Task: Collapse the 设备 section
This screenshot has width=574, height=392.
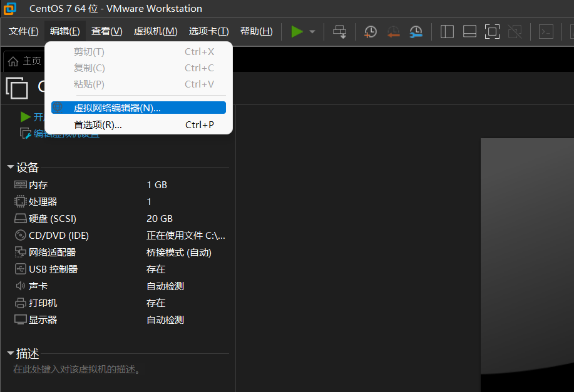Action: [x=11, y=167]
